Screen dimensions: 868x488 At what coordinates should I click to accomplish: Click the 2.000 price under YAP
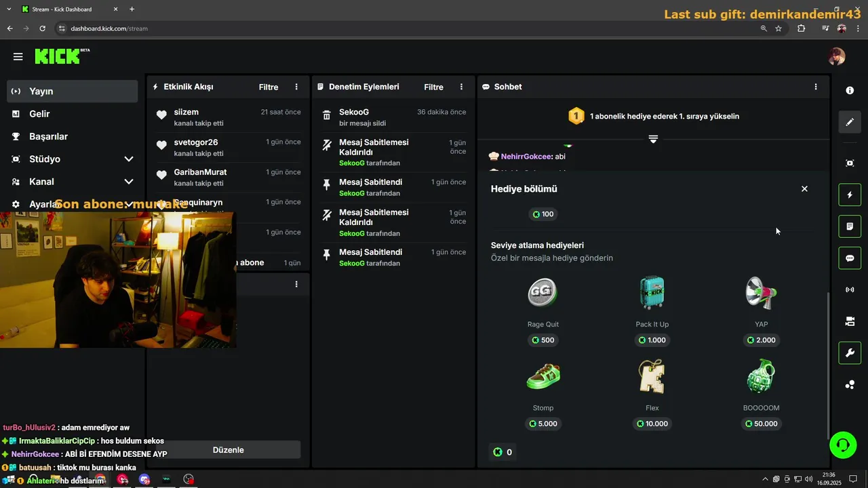(761, 340)
